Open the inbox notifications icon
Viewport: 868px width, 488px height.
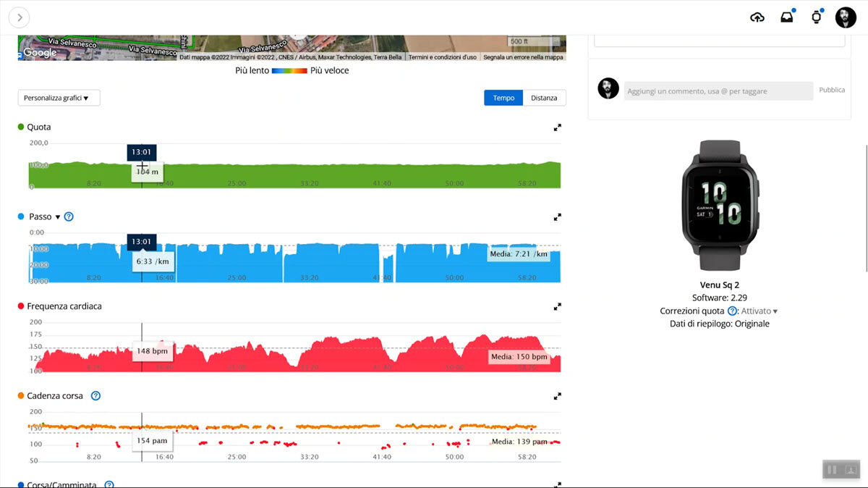pyautogui.click(x=787, y=17)
